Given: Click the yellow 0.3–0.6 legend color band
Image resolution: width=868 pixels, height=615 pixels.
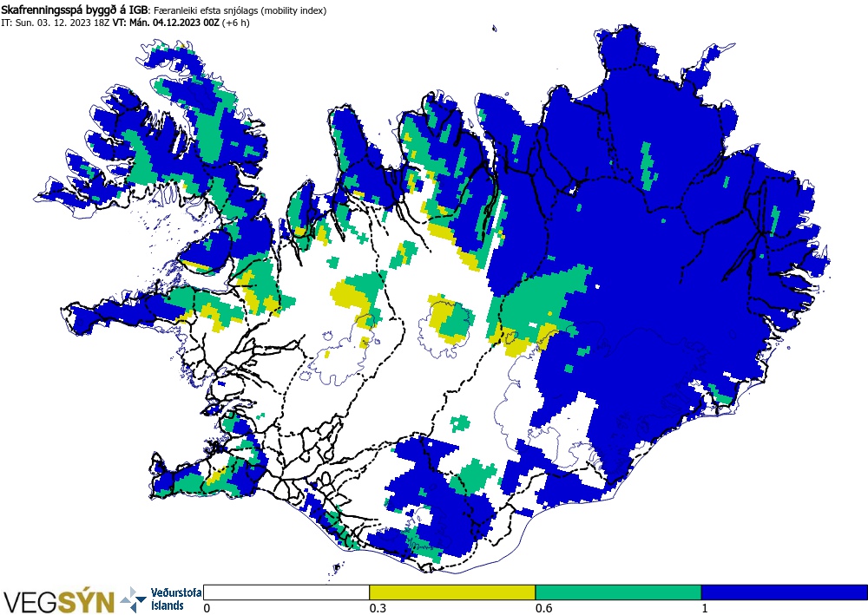Looking at the screenshot, I should point(452,592).
